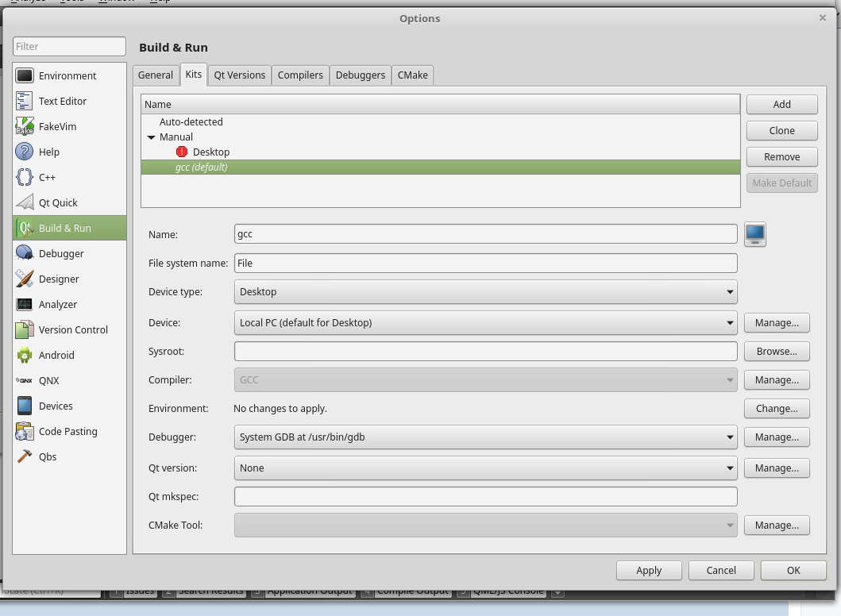The image size is (841, 616).
Task: Click the Clone kit button
Action: (x=781, y=131)
